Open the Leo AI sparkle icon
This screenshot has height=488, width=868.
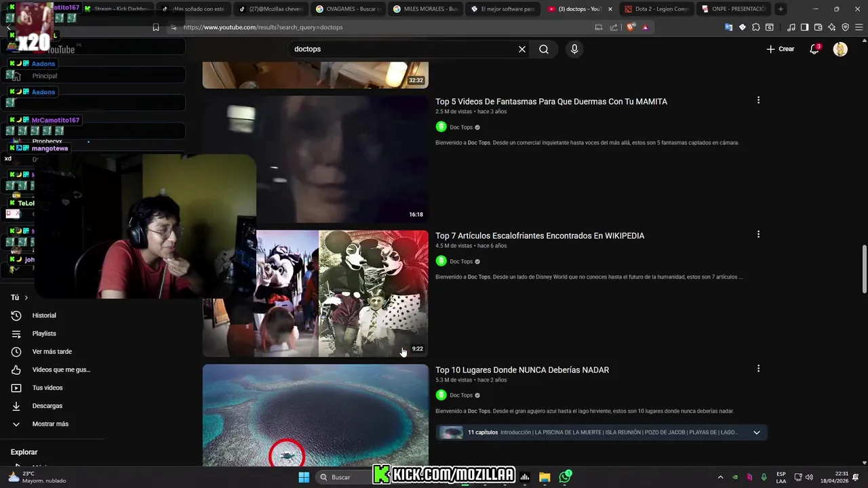[831, 27]
